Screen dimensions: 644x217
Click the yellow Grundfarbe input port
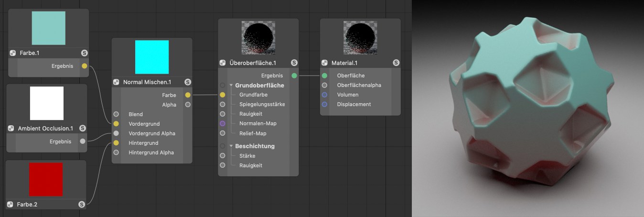click(223, 95)
